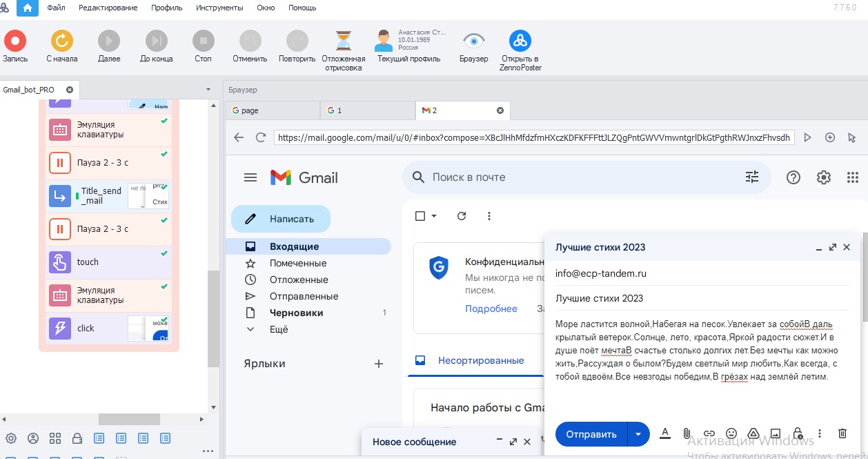The width and height of the screenshot is (868, 459).
Task: Insert files using Google Drive icon
Action: tap(753, 433)
